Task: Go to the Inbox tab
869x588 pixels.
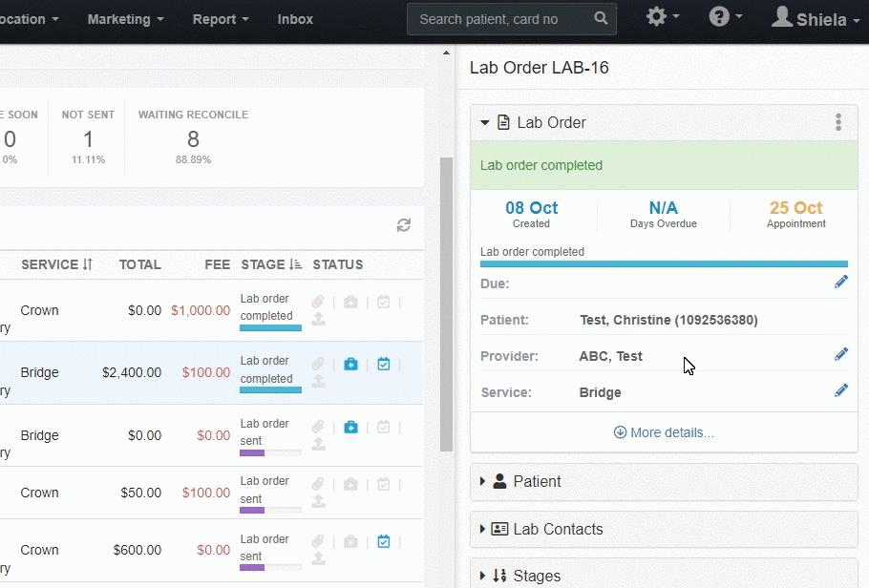Action: click(295, 19)
